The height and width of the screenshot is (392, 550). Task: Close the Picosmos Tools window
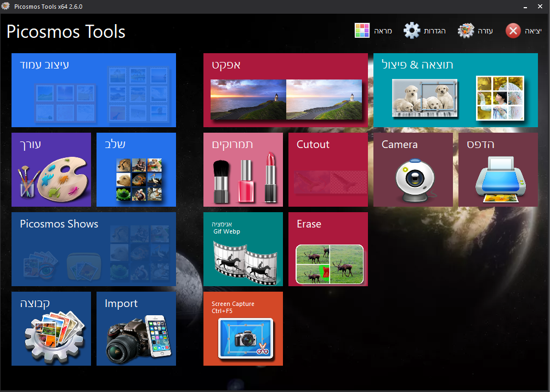pyautogui.click(x=540, y=7)
